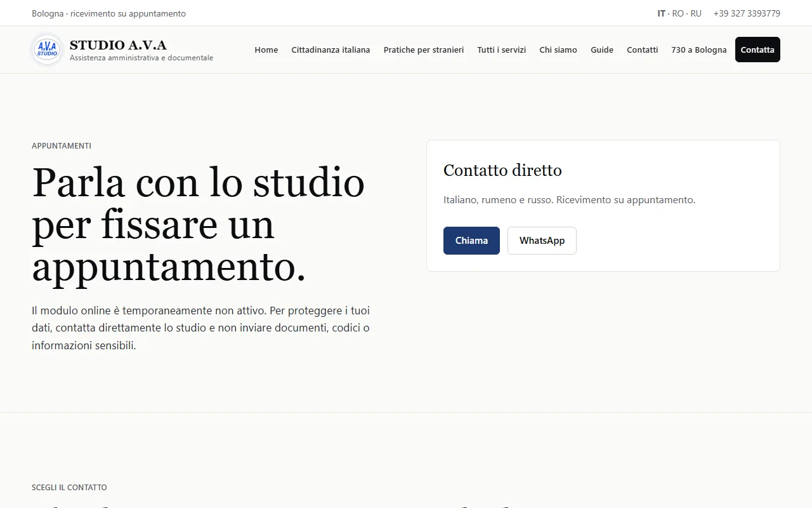
Task: Switch language to RU
Action: click(696, 13)
